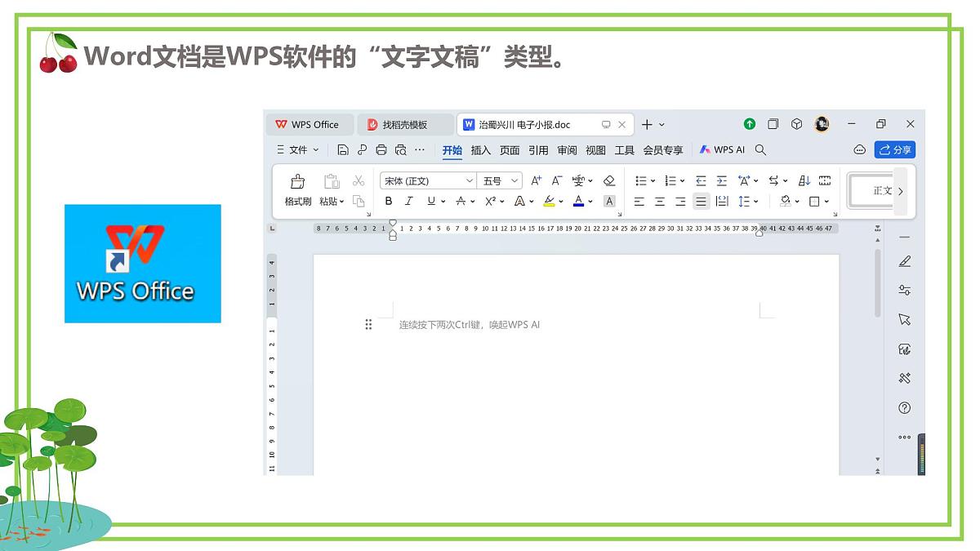
Task: Toggle Underline formatting
Action: pos(431,201)
